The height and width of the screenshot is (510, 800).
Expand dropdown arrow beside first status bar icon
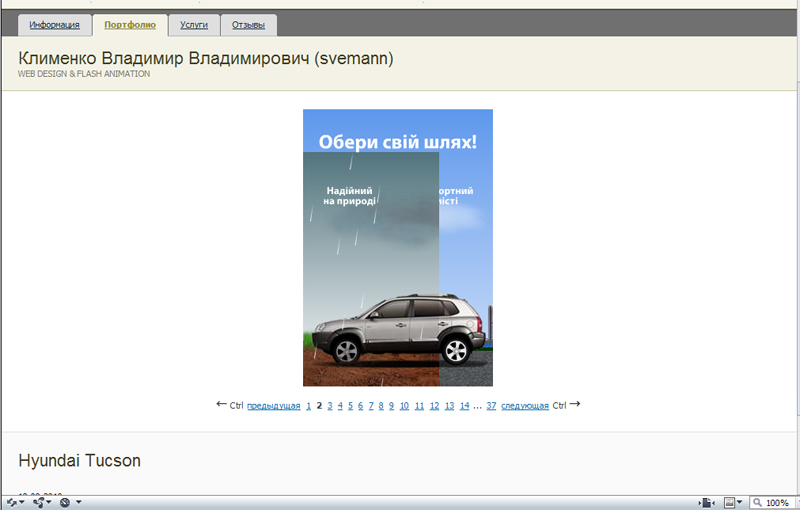(24, 502)
